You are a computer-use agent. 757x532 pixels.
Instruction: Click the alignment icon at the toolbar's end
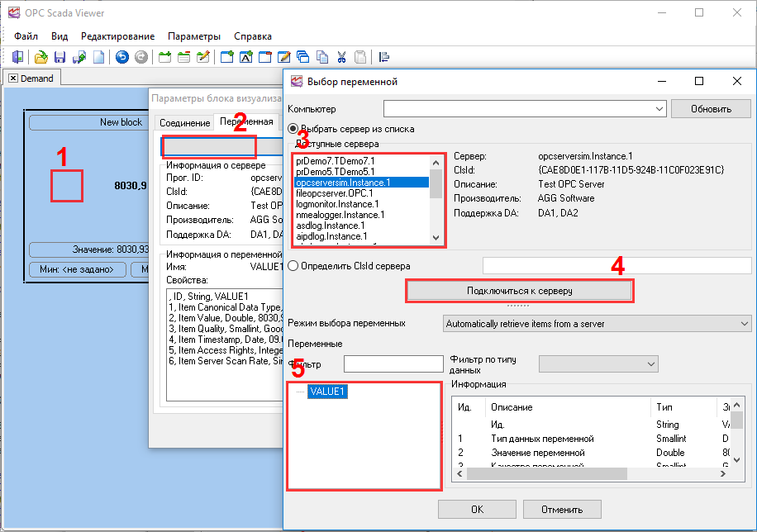coord(384,57)
